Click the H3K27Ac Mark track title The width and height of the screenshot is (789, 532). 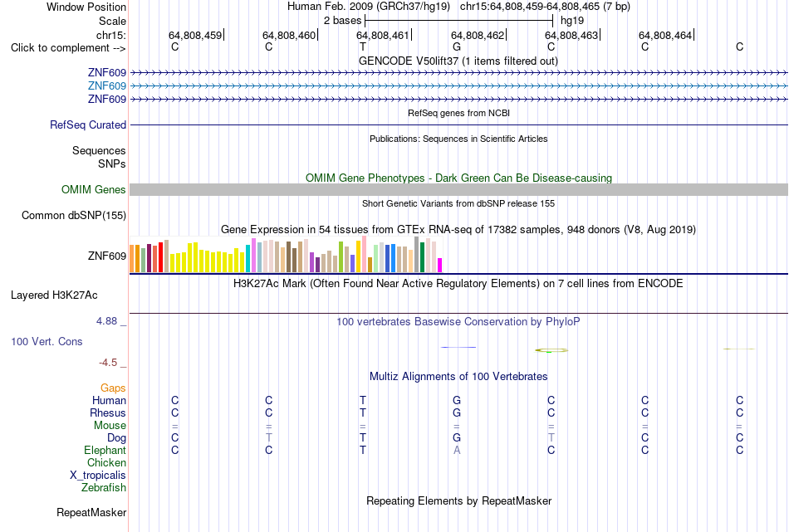coord(458,284)
